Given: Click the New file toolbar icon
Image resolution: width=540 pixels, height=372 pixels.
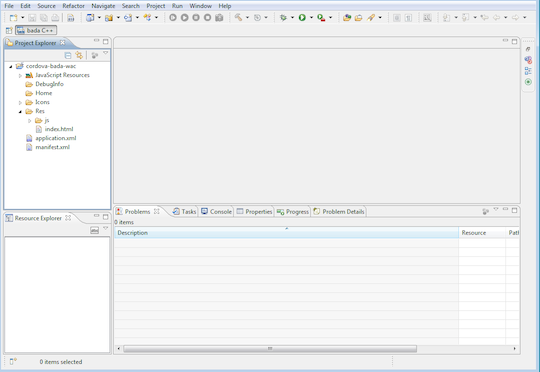Looking at the screenshot, I should tap(13, 18).
